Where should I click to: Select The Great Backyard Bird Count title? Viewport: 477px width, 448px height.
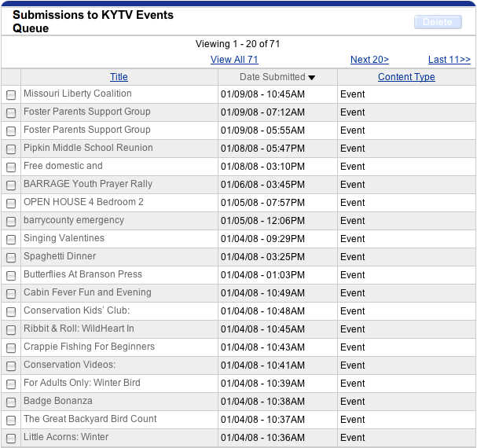pyautogui.click(x=90, y=419)
